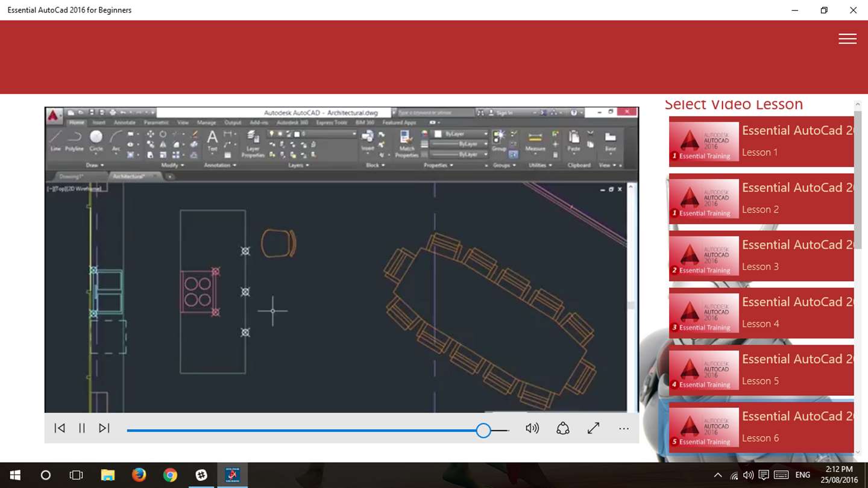Skip to the next video track
Screen dimensions: 868x488
coord(104,428)
